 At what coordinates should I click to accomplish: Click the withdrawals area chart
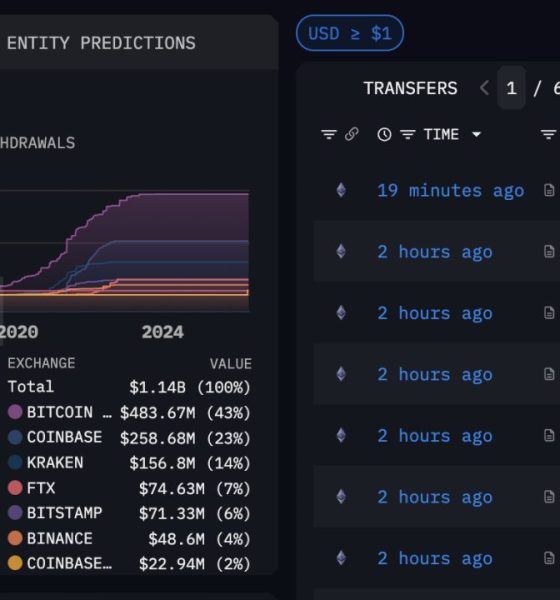pyautogui.click(x=124, y=251)
